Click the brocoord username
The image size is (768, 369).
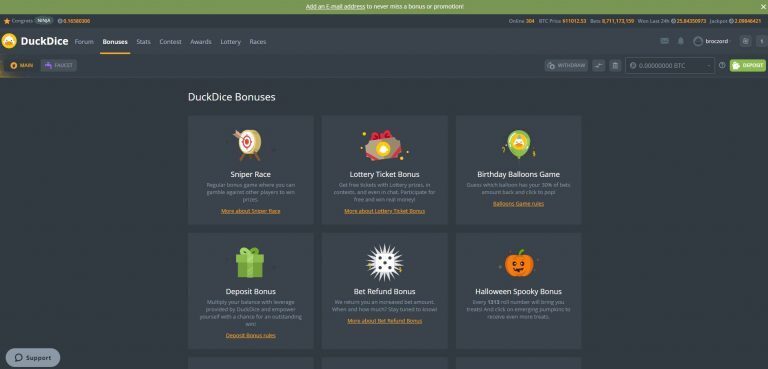click(717, 41)
